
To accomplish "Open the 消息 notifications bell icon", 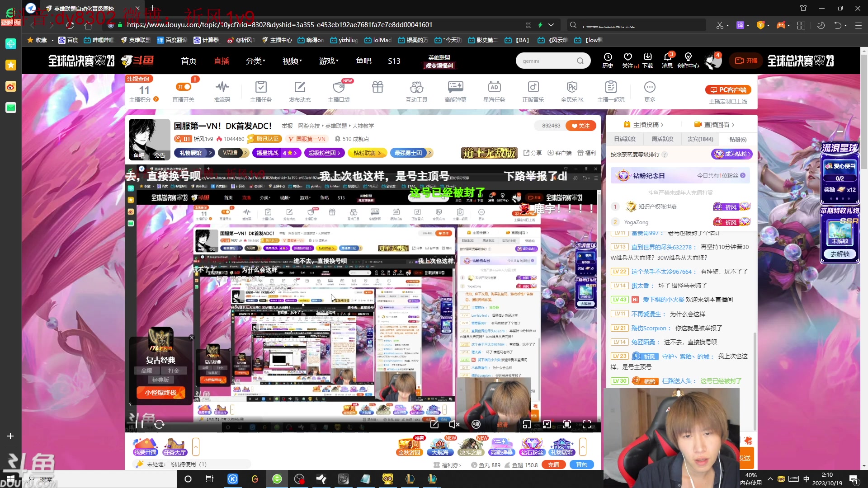I will click(667, 60).
